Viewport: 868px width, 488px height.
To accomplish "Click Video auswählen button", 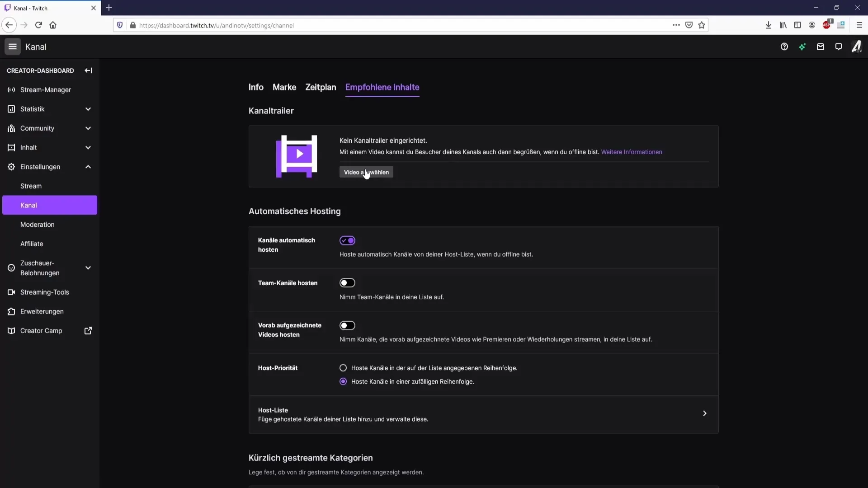I will pos(366,172).
